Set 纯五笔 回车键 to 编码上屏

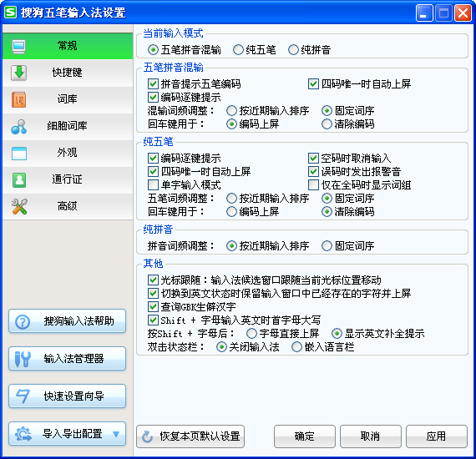point(231,212)
